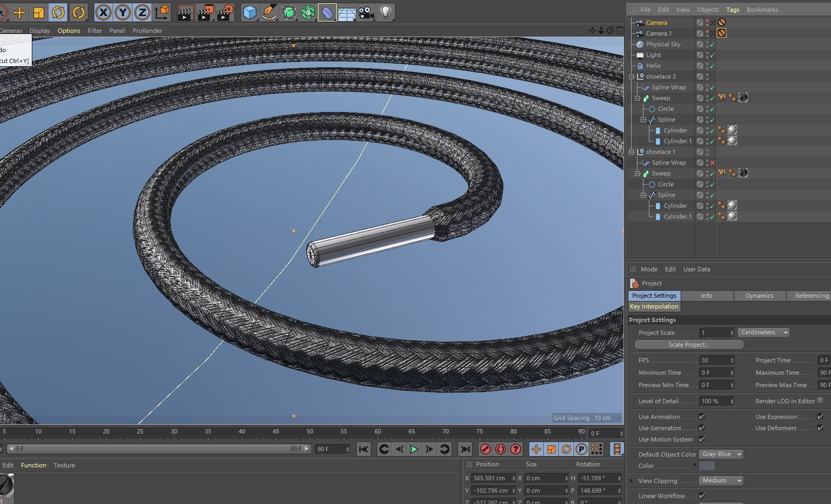
Task: Toggle the Linear Workflow checkbox
Action: (702, 496)
